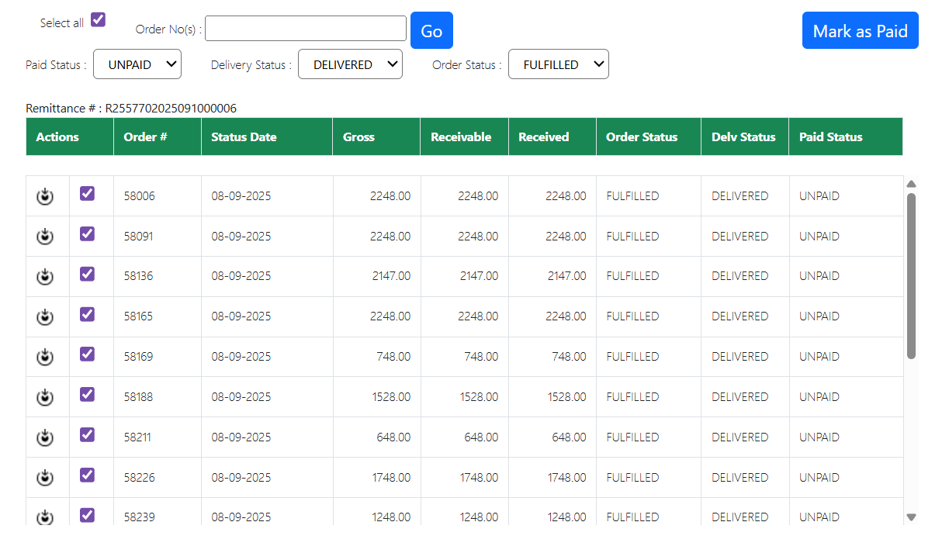
Task: Click the Order # column header
Action: point(146,137)
